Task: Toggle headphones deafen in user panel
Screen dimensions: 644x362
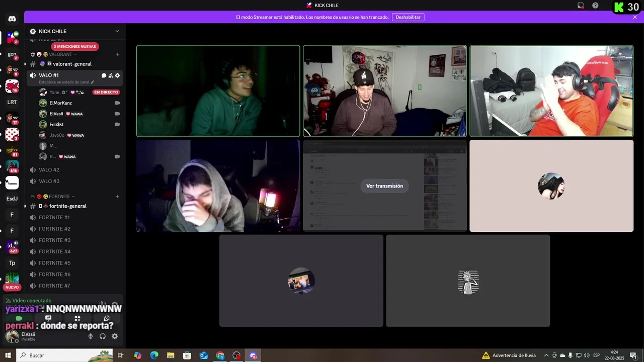Action: click(x=103, y=336)
